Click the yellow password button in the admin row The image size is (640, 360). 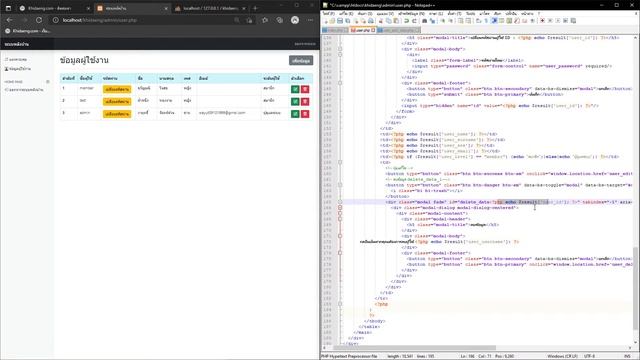[x=117, y=114]
